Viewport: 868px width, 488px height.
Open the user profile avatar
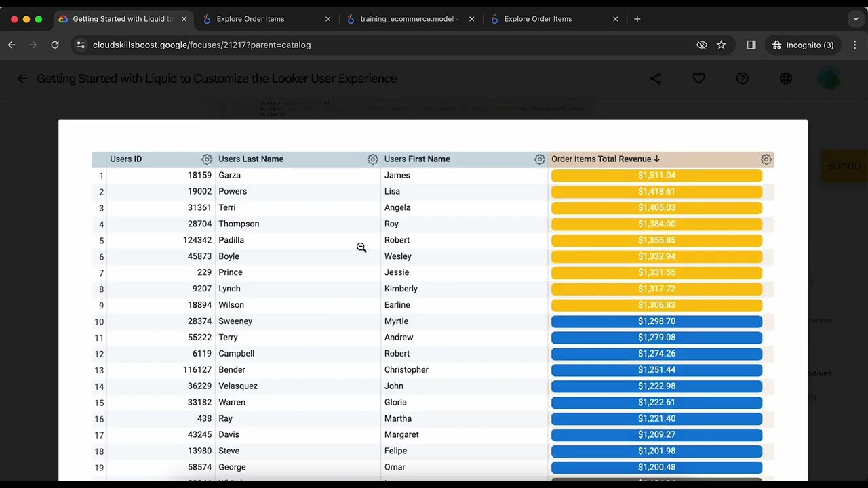point(829,79)
